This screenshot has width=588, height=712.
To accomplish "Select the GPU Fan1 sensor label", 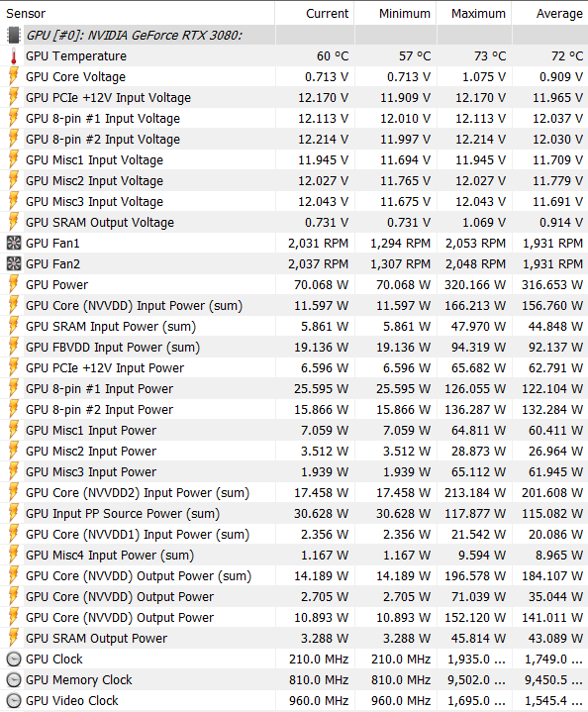I will pyautogui.click(x=52, y=244).
